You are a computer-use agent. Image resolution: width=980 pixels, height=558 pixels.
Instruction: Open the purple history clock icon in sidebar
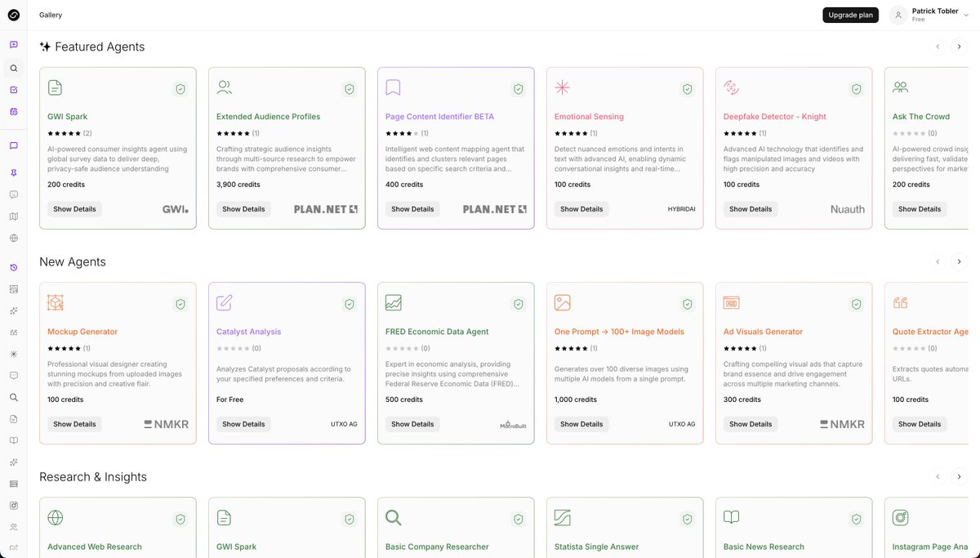pyautogui.click(x=13, y=268)
